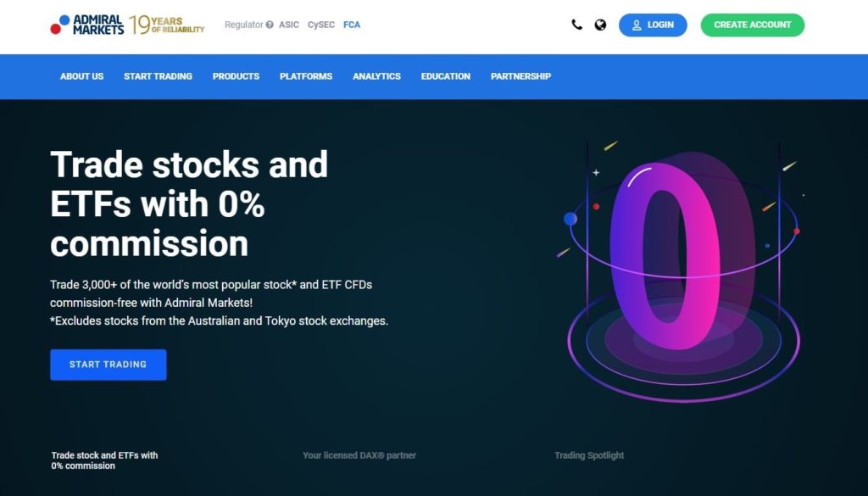Open the PLATFORMS menu
Screen dimensions: 868x496
[306, 76]
